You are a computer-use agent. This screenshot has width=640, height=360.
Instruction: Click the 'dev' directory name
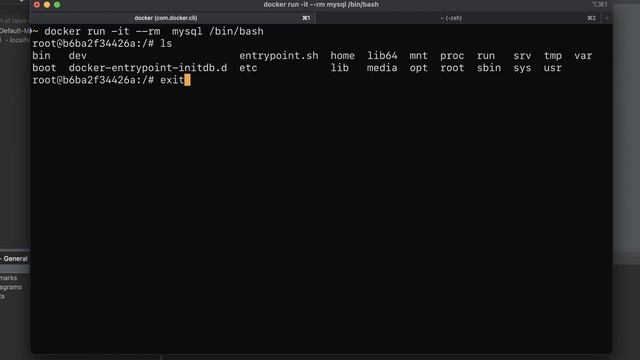click(78, 56)
